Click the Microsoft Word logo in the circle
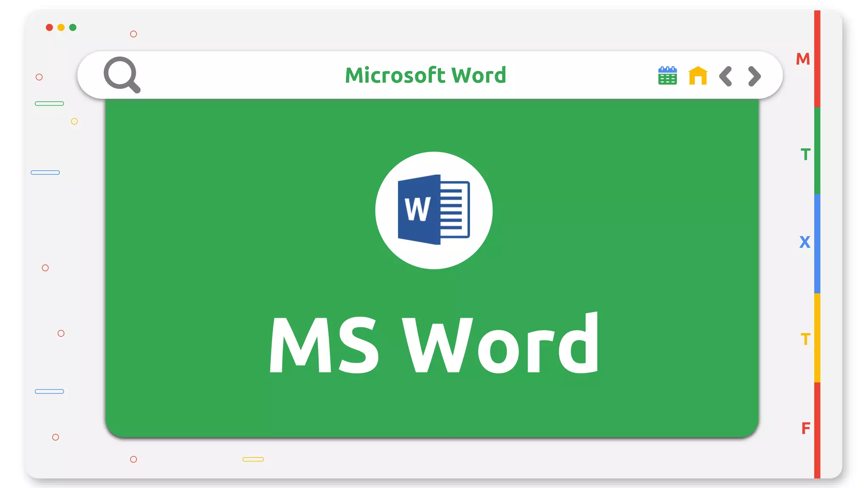The width and height of the screenshot is (868, 488). coord(434,210)
